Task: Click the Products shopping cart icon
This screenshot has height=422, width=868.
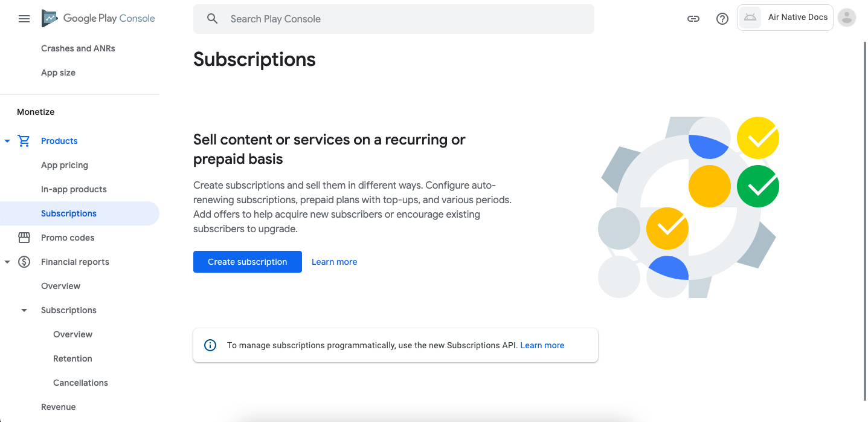Action: [24, 141]
